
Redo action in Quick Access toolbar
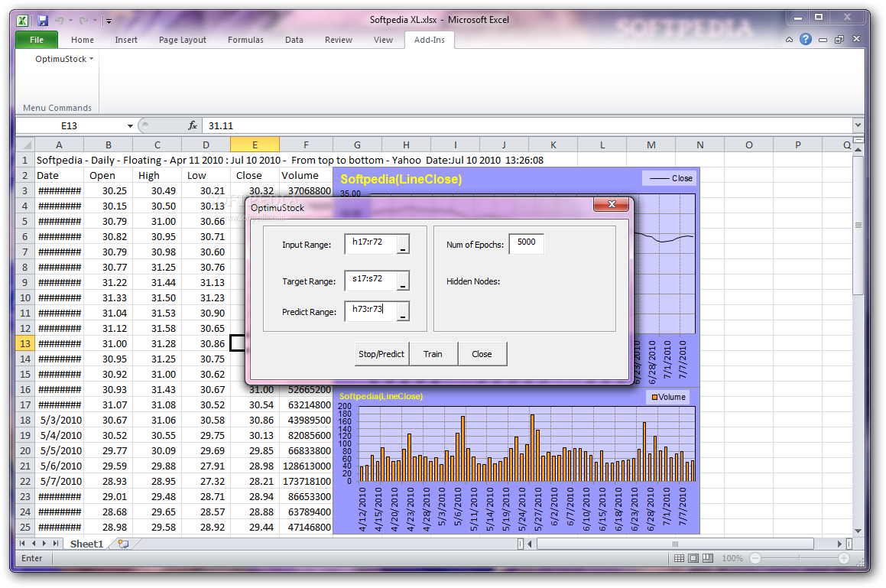[x=83, y=21]
